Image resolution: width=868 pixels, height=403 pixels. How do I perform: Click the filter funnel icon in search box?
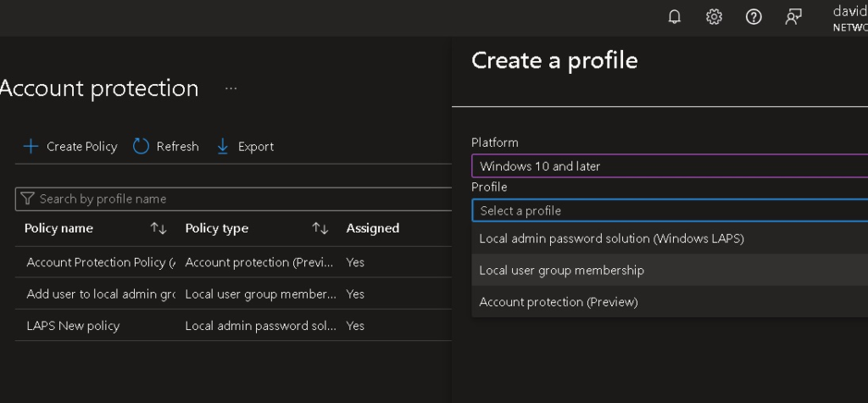click(27, 199)
